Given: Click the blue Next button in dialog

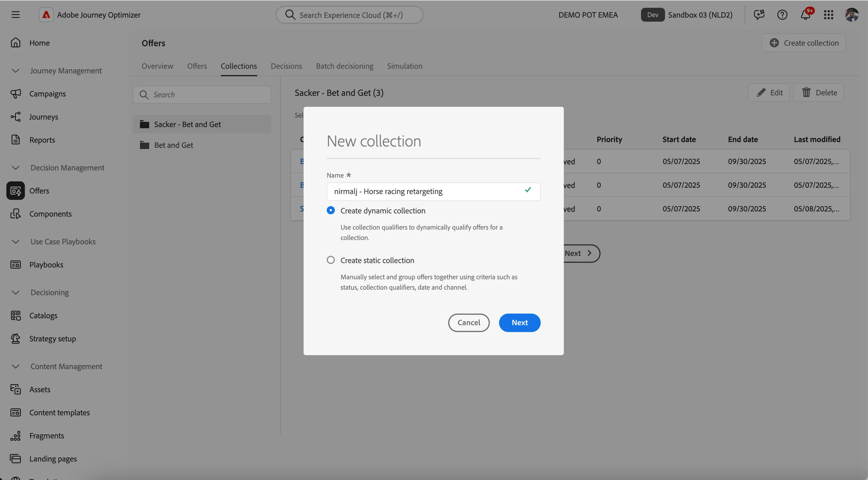Looking at the screenshot, I should pos(520,323).
